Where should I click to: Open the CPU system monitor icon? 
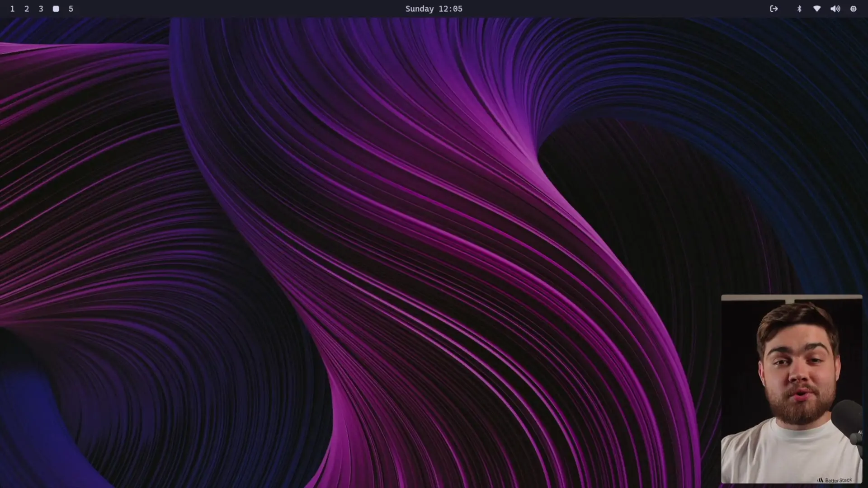pos(854,9)
